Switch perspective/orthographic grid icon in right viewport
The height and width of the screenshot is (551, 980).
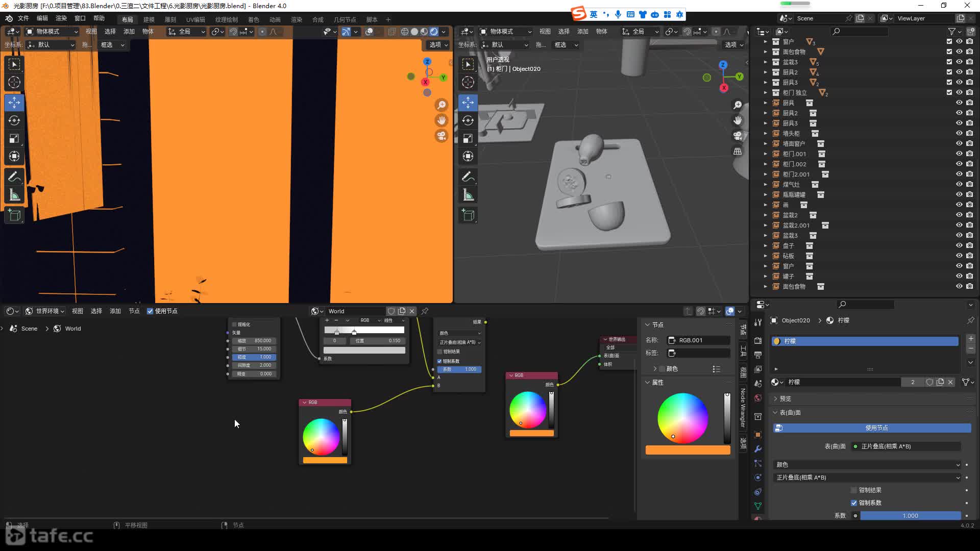[x=738, y=151]
